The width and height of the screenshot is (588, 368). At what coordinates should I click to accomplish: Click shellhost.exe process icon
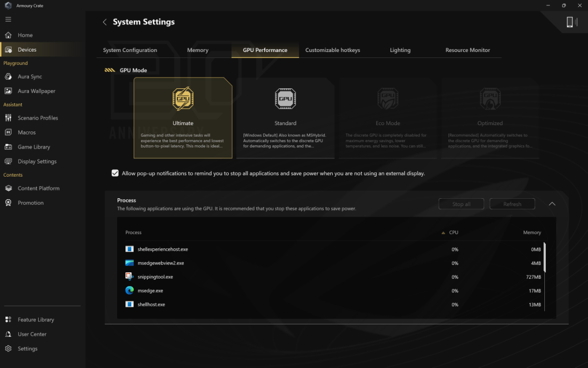point(129,304)
